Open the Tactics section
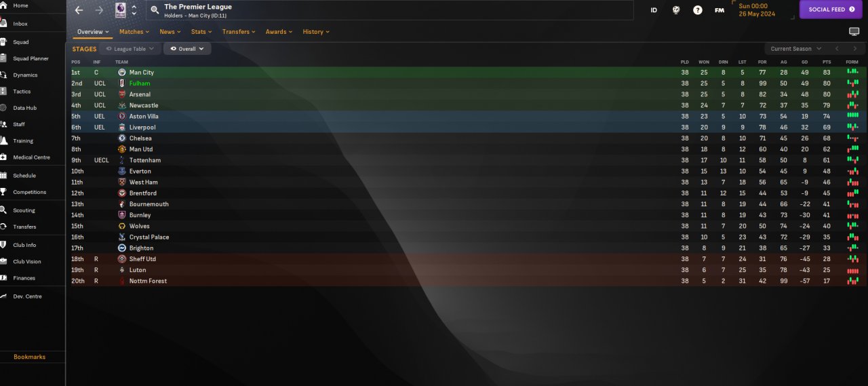The image size is (868, 386). tap(22, 91)
